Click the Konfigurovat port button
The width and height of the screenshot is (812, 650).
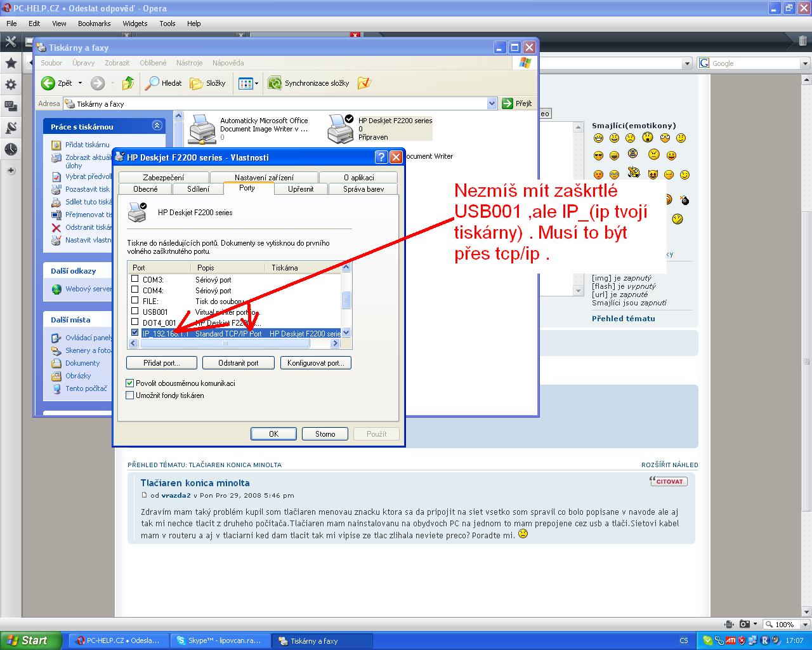(x=315, y=363)
